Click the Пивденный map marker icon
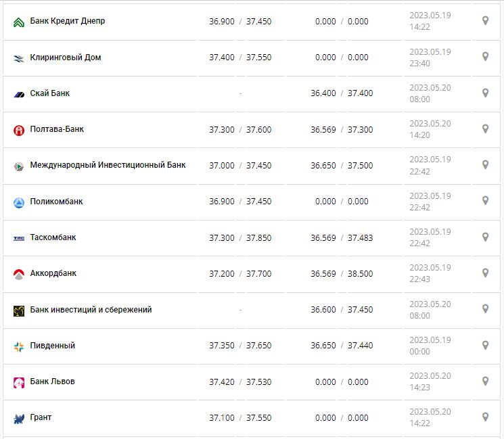The height and width of the screenshot is (439, 504). (485, 345)
